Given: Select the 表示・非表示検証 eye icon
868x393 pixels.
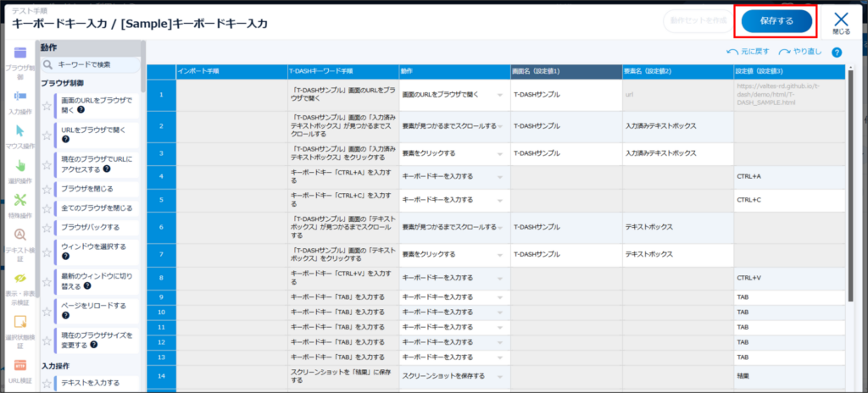Looking at the screenshot, I should [x=19, y=279].
